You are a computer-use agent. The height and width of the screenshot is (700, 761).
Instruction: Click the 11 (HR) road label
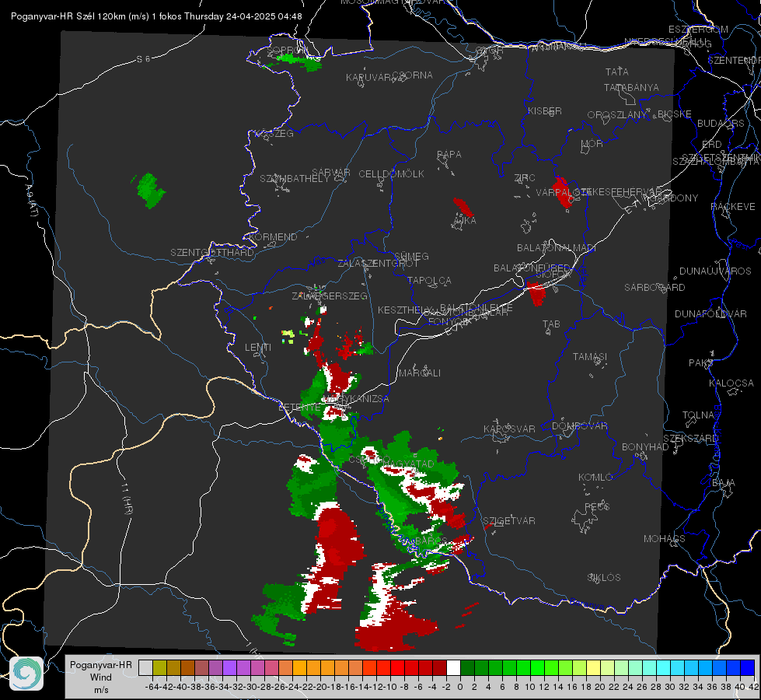(x=127, y=499)
